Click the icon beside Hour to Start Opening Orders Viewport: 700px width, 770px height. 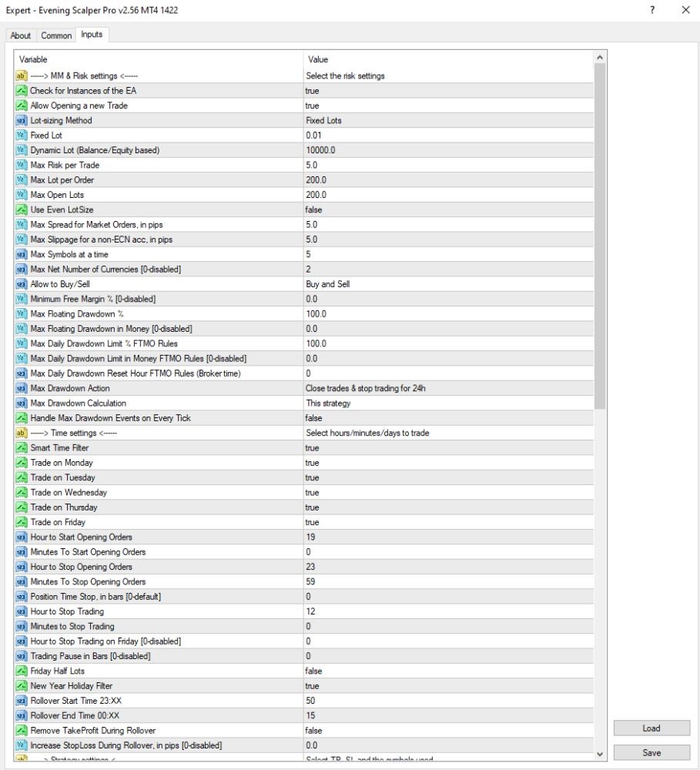(21, 537)
